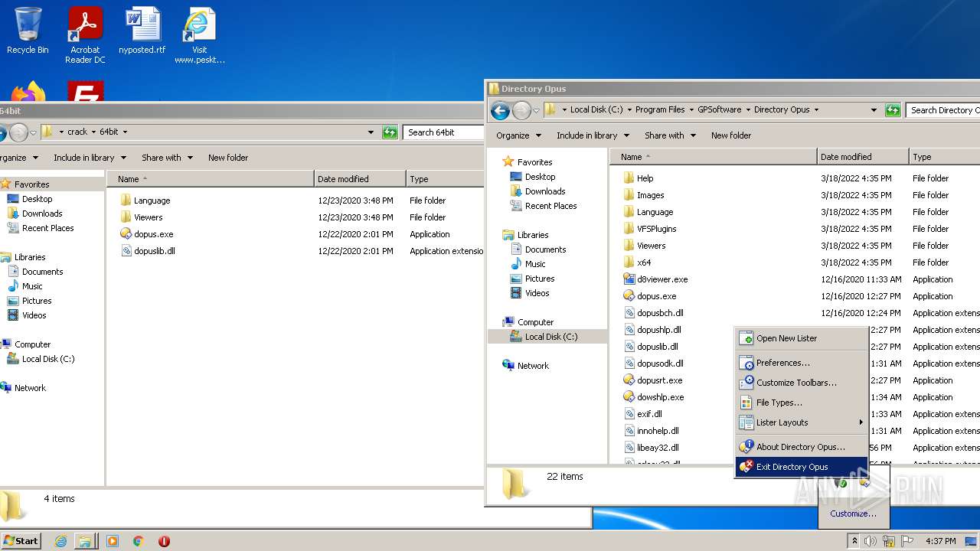The image size is (980, 551).
Task: Open Recycle Bin desktop icon
Action: point(28,32)
